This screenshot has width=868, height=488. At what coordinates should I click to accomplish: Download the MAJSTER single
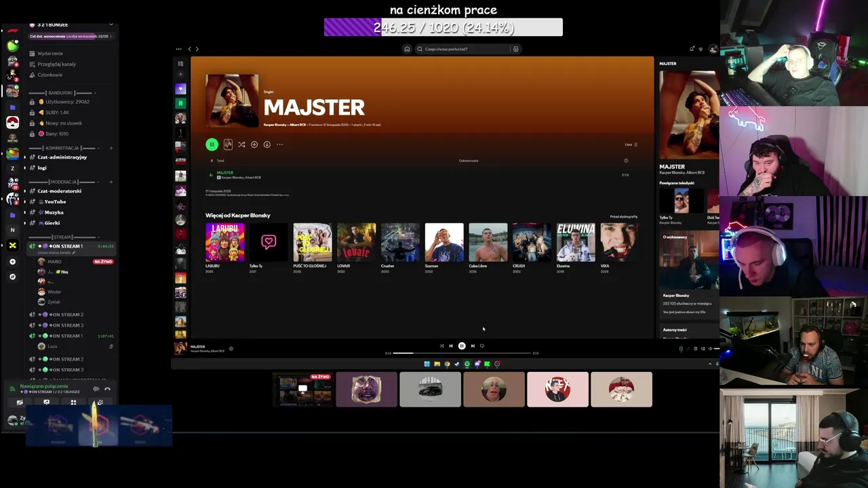267,144
